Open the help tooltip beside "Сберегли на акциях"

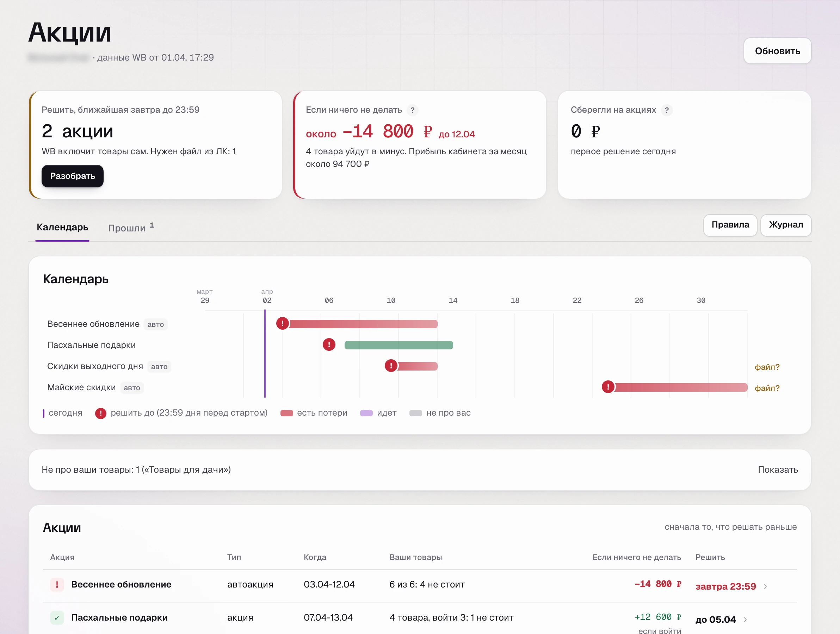[666, 110]
